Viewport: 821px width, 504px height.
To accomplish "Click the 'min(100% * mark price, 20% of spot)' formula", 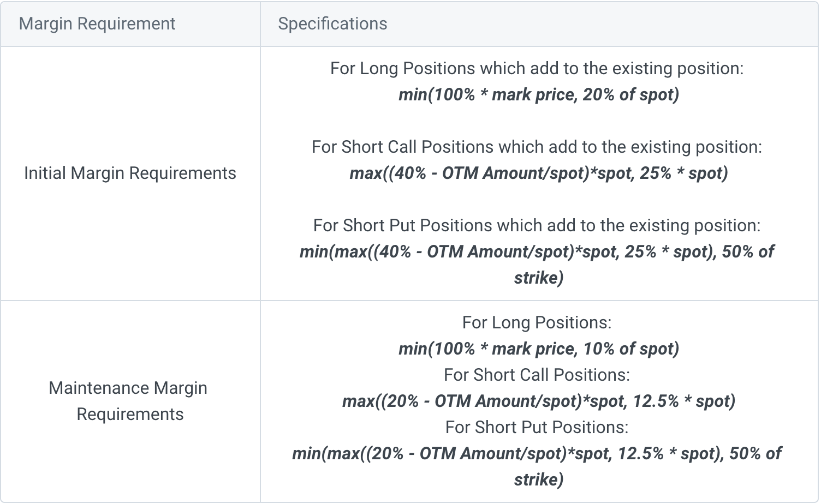I will coord(539,95).
